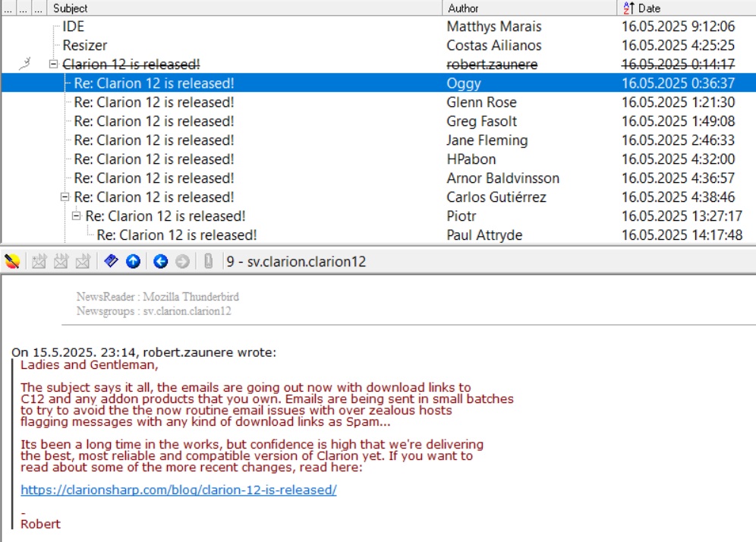The image size is (756, 542).
Task: Click the rightmost envelope icon in the toolbar
Action: (83, 261)
